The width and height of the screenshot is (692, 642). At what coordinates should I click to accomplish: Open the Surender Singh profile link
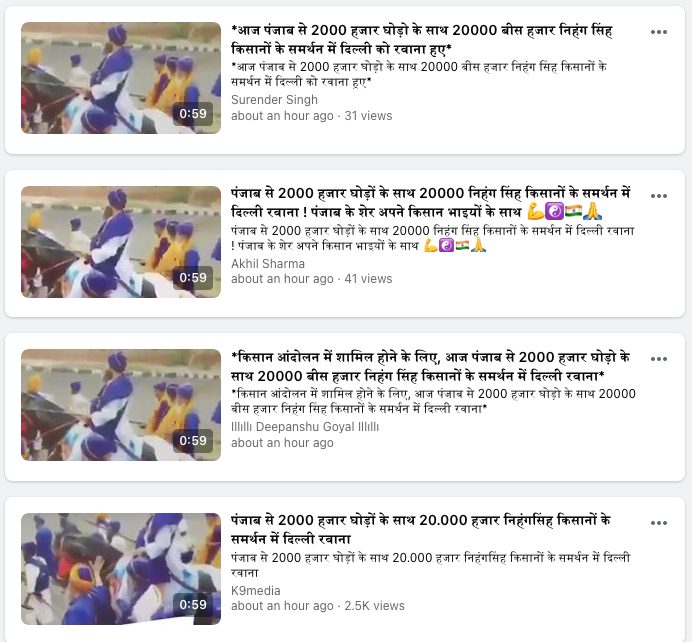(274, 100)
